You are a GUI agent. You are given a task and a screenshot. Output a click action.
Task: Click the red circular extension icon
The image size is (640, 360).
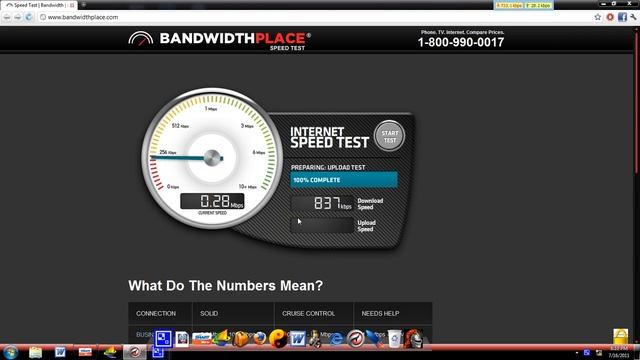pos(610,17)
